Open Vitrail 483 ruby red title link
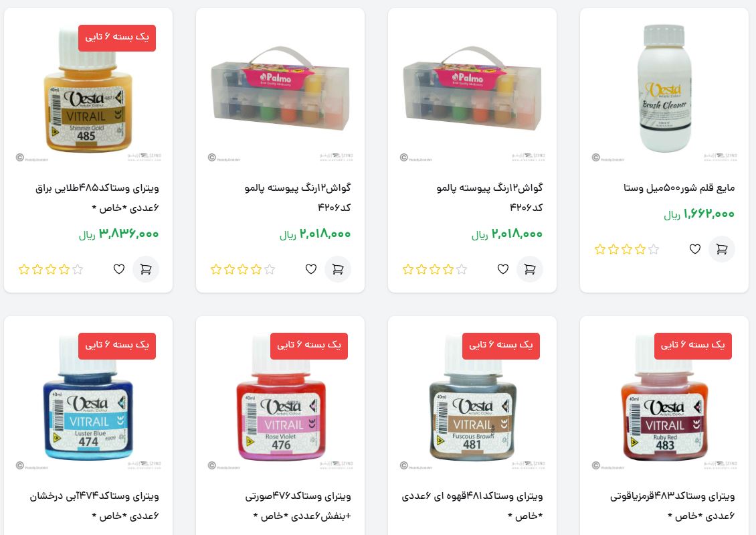Image resolution: width=756 pixels, height=535 pixels. [672, 506]
